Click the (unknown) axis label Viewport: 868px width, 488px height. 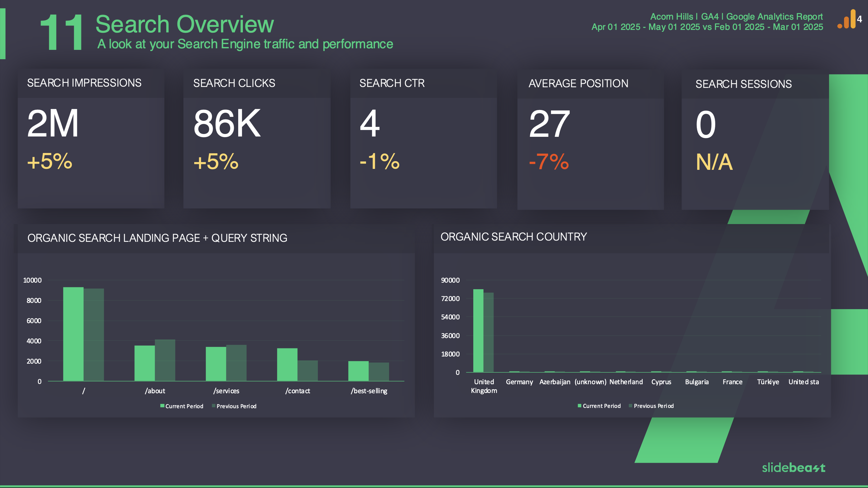click(x=590, y=382)
